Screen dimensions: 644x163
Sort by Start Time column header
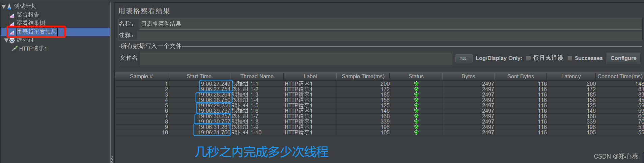click(x=199, y=76)
